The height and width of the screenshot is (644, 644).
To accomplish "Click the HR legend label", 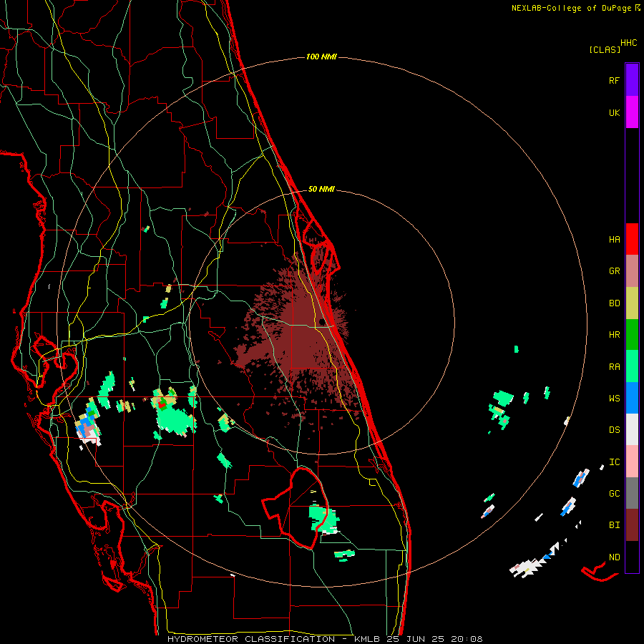I will [x=614, y=335].
